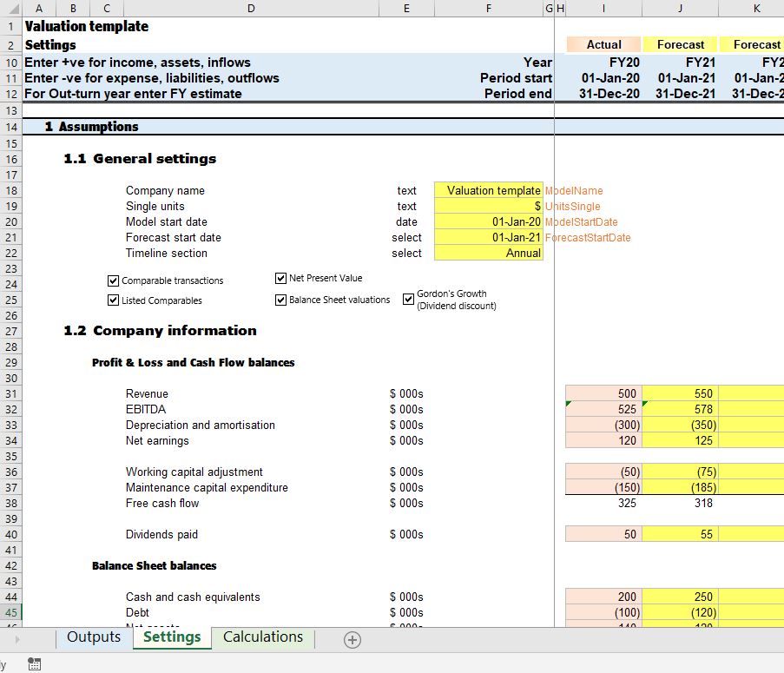Open Timeline section Annual select cell
784x673 pixels.
coord(489,253)
